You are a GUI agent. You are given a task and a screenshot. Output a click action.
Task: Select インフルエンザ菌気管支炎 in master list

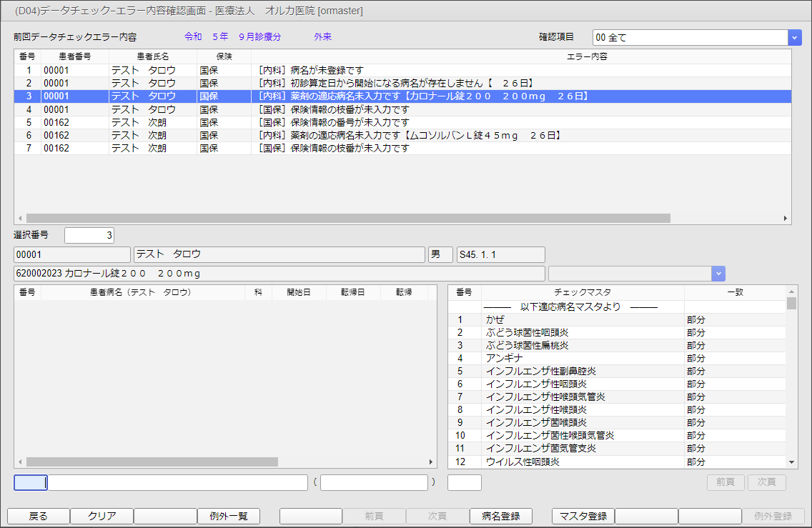pyautogui.click(x=582, y=449)
